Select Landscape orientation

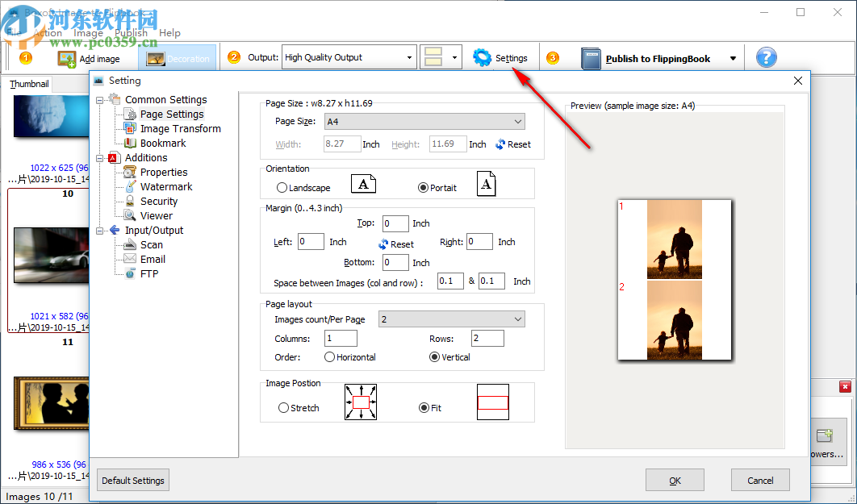click(282, 187)
